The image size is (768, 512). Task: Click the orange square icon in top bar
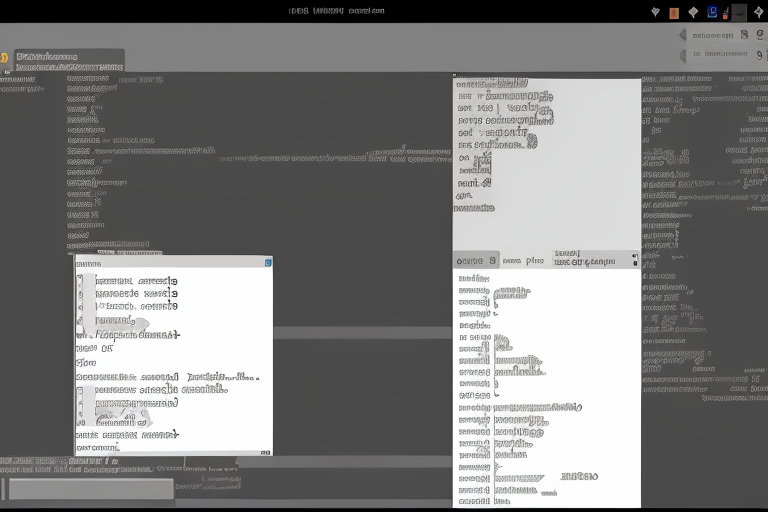(674, 12)
